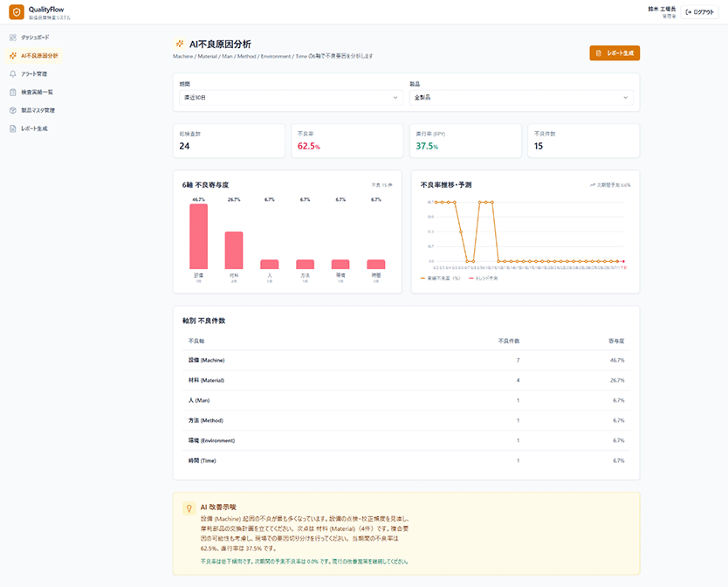Click the 総検査数 value 24
728x587 pixels.
tap(184, 146)
